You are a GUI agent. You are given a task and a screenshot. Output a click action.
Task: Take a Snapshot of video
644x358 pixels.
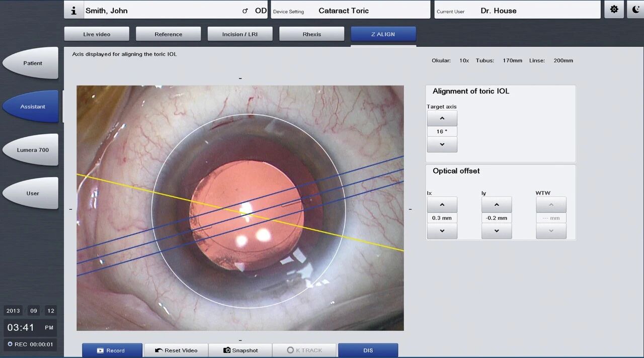click(x=240, y=350)
